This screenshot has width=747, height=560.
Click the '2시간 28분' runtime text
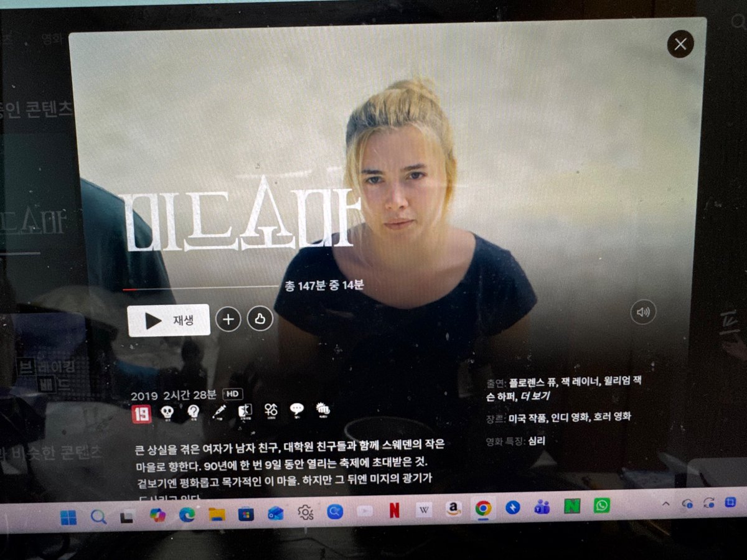coord(189,394)
